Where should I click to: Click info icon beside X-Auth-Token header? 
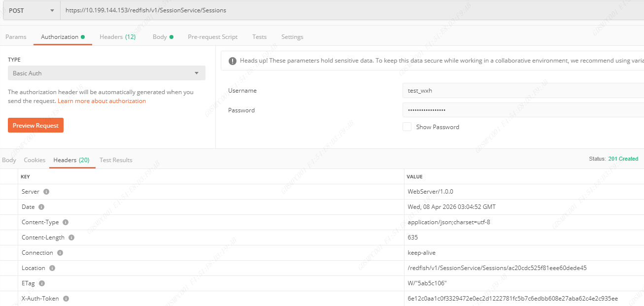66,299
